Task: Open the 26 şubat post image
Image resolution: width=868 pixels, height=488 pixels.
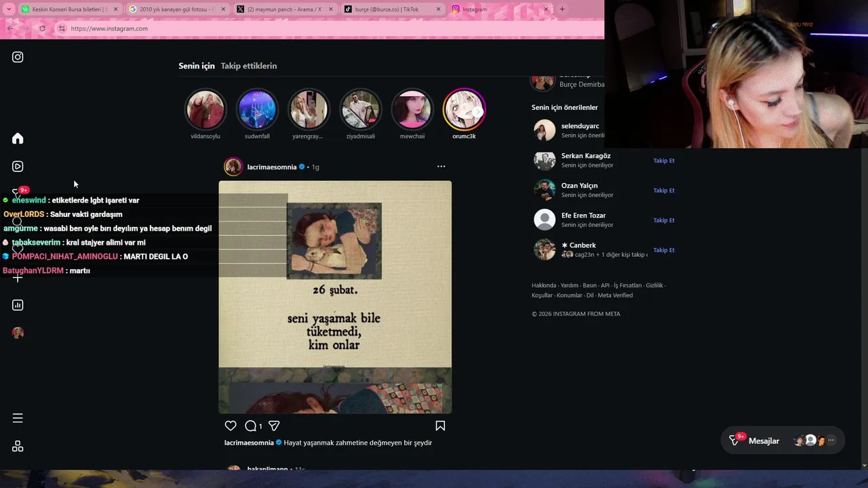Action: 335,297
